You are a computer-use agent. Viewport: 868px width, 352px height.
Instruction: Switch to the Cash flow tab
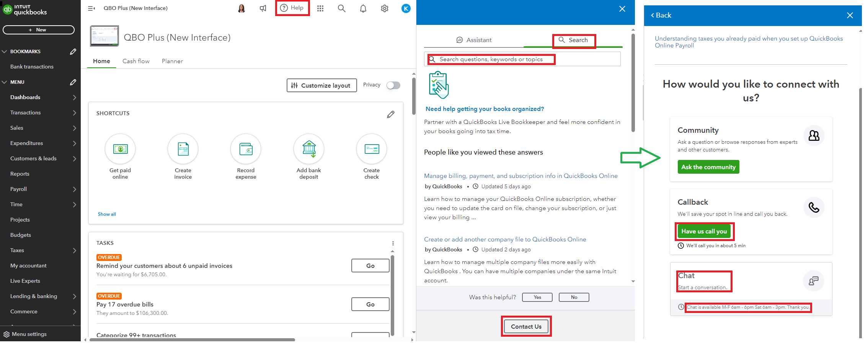(136, 61)
